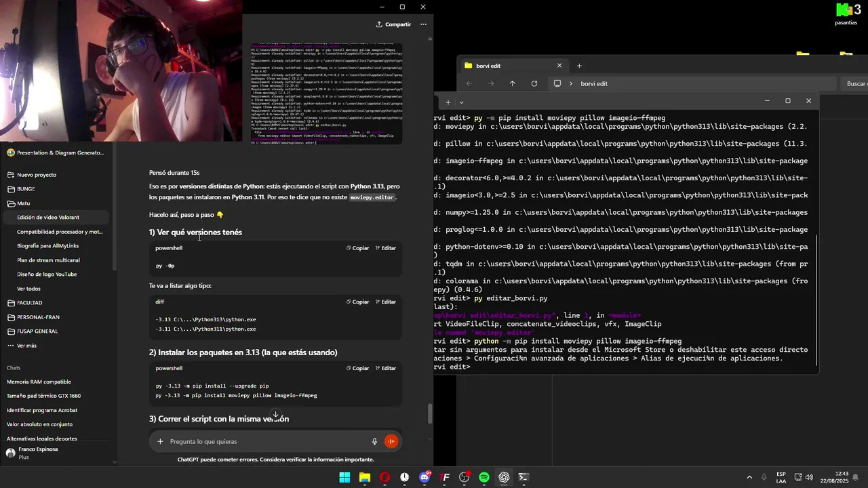Open volume control in the system tray
This screenshot has height=488, width=868.
click(809, 477)
